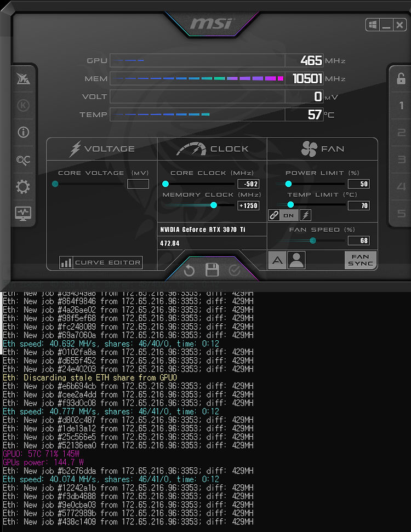Click the reset settings arrow icon

189,271
